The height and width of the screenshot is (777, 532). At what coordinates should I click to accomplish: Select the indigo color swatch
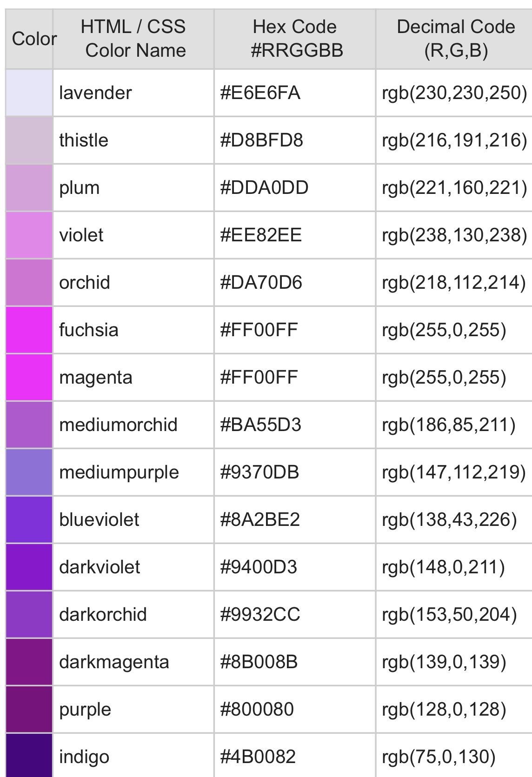pyautogui.click(x=29, y=756)
